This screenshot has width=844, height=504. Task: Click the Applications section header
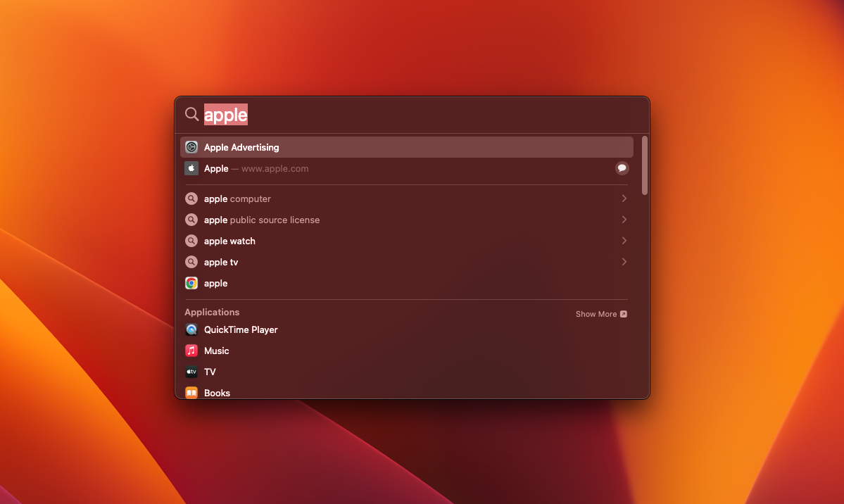pos(212,313)
